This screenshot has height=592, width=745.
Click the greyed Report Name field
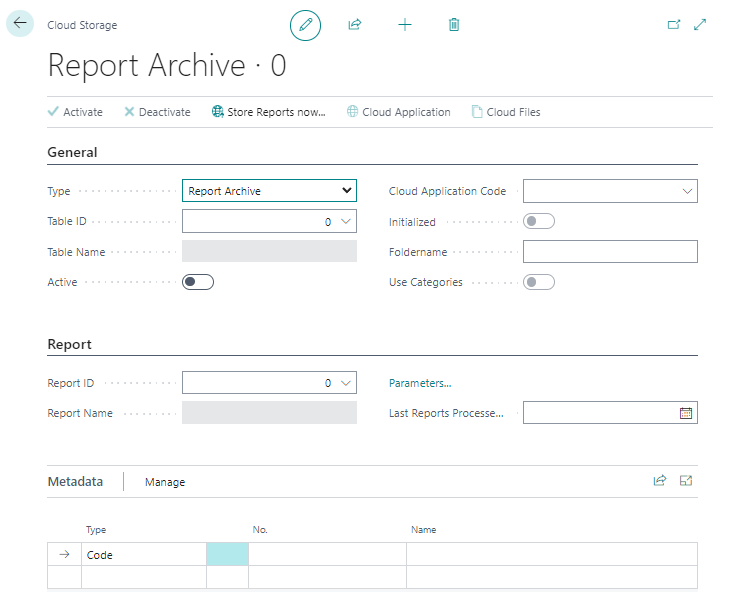[x=269, y=413]
